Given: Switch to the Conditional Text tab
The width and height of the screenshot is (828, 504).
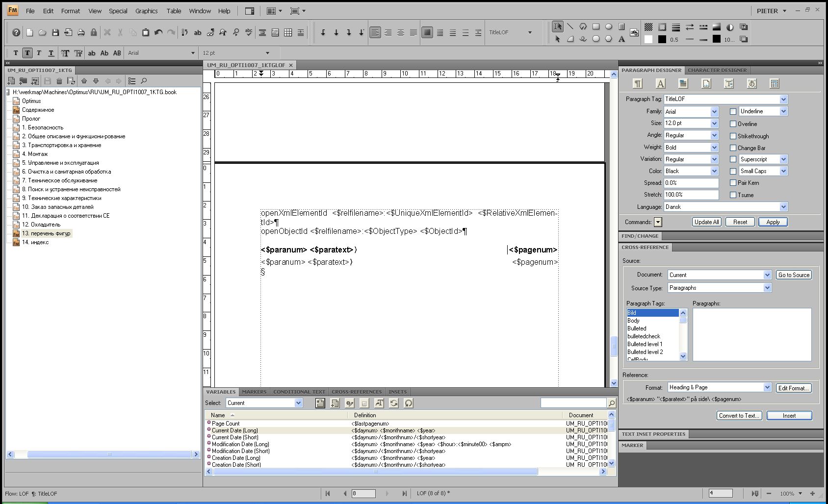Looking at the screenshot, I should (x=299, y=392).
